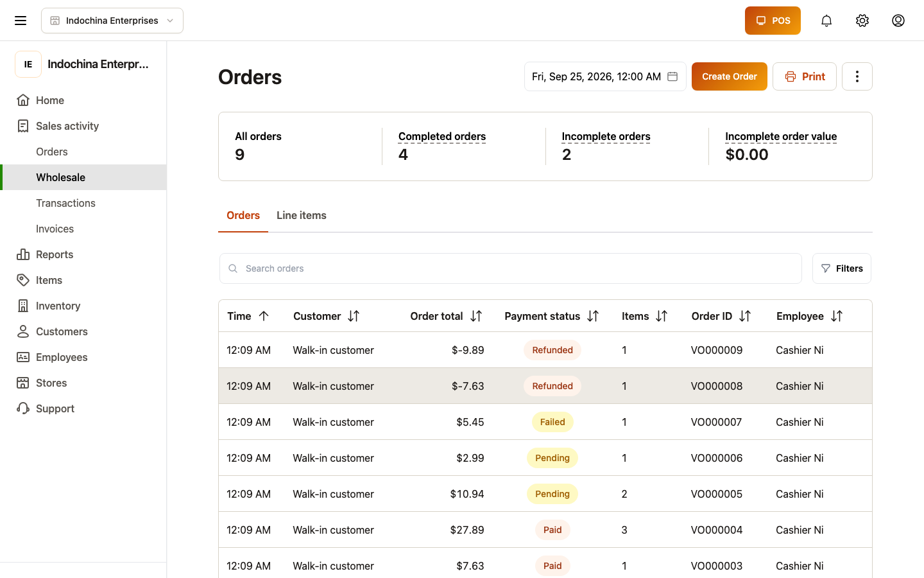
Task: Go to Home in sidebar
Action: (x=83, y=100)
